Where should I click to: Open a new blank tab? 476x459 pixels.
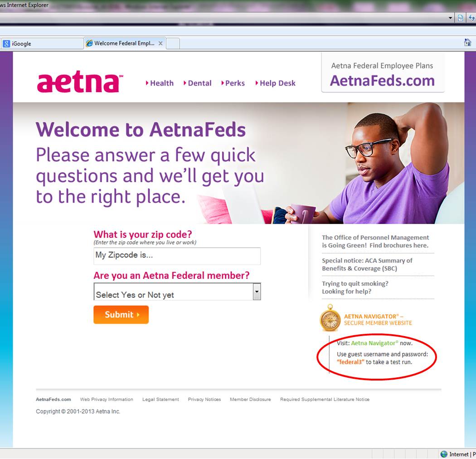click(x=173, y=44)
